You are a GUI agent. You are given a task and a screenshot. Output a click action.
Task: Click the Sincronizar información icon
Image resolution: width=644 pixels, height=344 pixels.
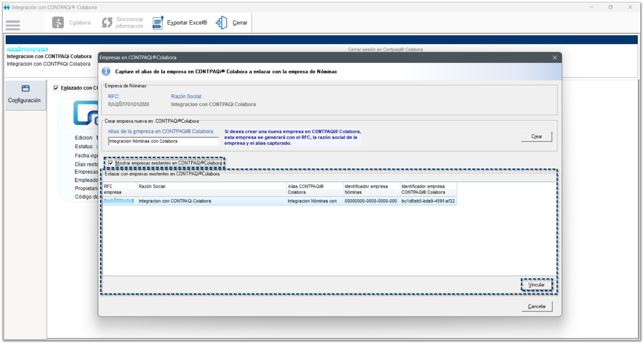click(x=107, y=23)
